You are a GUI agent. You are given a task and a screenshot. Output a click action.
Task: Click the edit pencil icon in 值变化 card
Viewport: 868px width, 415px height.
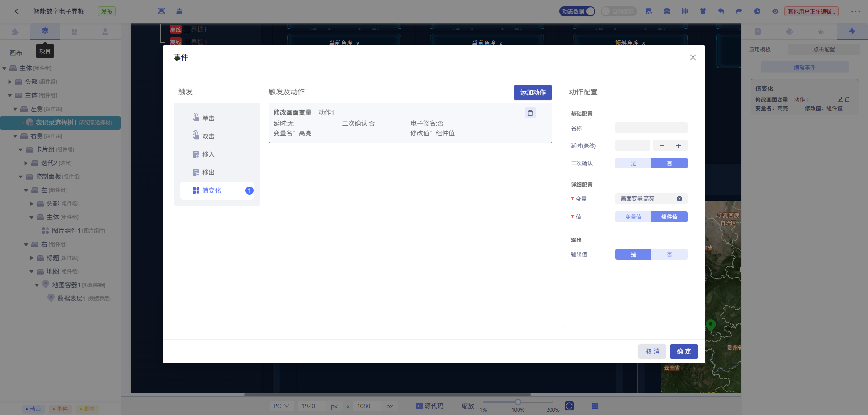pyautogui.click(x=840, y=99)
